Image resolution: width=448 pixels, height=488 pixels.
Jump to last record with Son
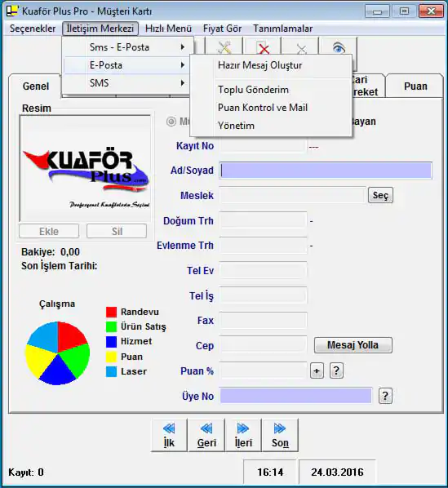[280, 435]
